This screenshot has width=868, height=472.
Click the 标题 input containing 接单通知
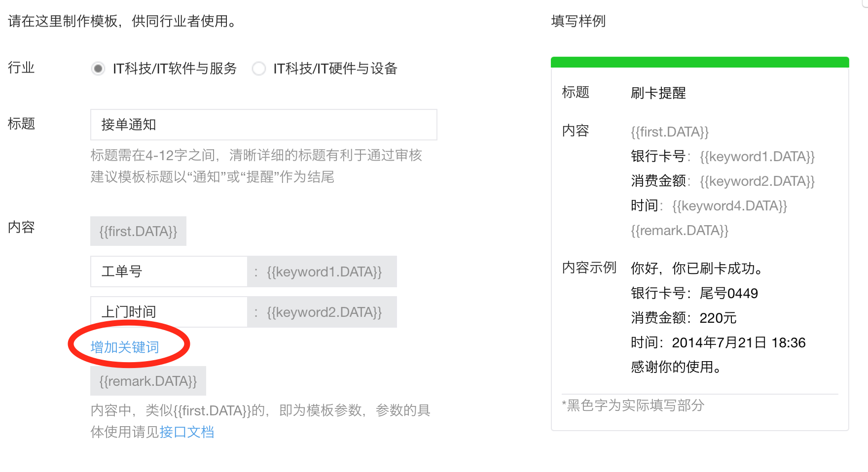(x=263, y=125)
